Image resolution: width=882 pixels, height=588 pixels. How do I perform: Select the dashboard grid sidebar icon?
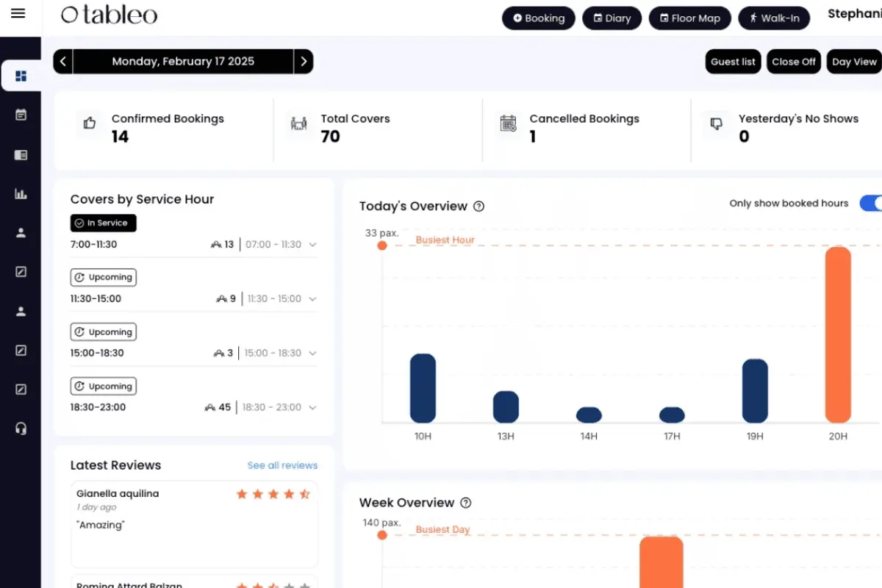pyautogui.click(x=21, y=76)
